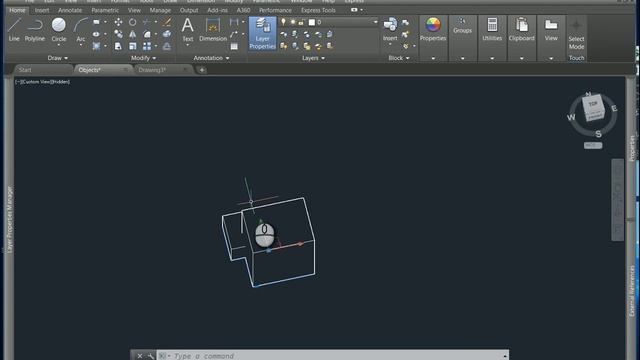Open the Clipboard panel button
Image resolution: width=640 pixels, height=360 pixels.
coord(522,30)
